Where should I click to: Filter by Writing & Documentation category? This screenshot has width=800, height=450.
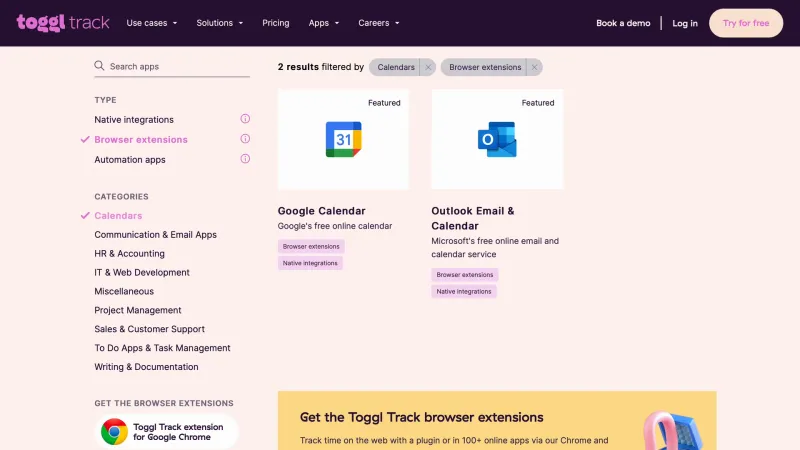(x=146, y=367)
